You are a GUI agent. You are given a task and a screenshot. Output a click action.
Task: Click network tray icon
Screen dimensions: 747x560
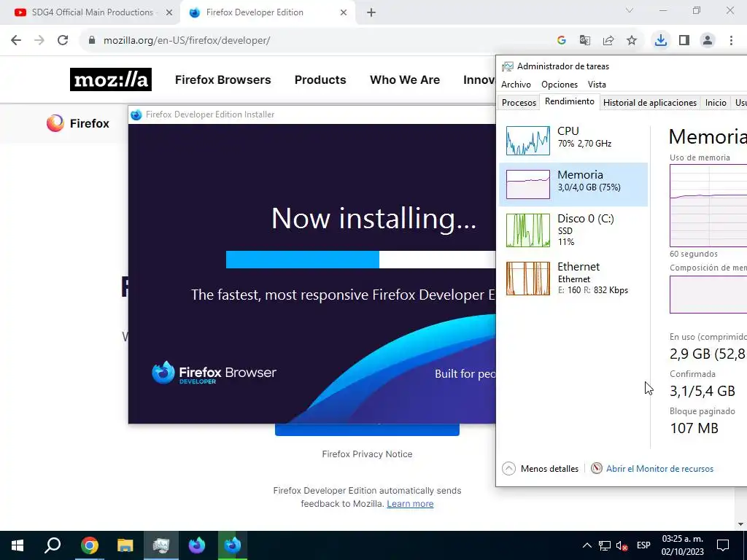pos(605,545)
